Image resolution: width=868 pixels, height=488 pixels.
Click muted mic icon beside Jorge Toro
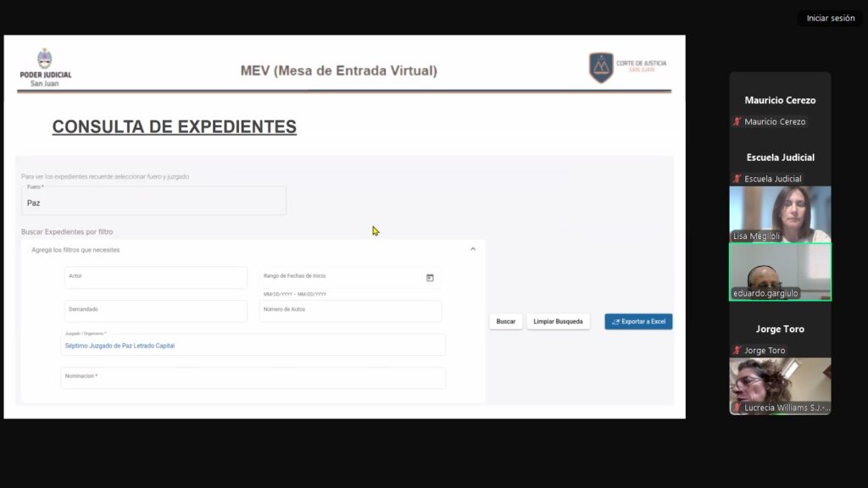pyautogui.click(x=737, y=351)
